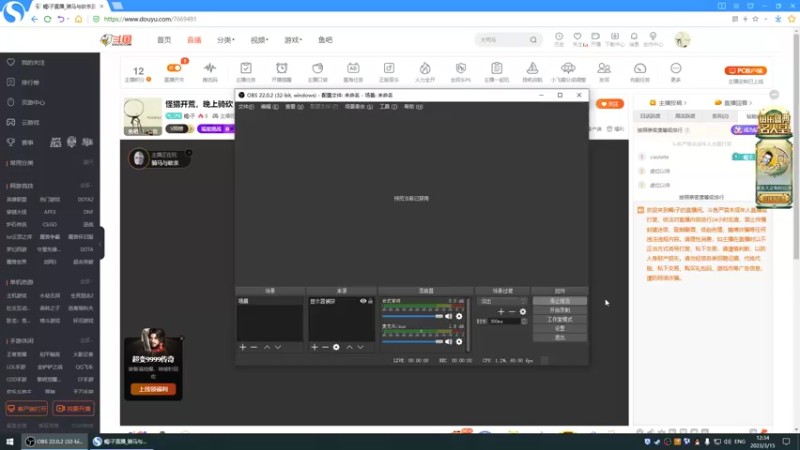Remove the selected scene with its minus icon
The image size is (800, 450).
[x=254, y=347]
